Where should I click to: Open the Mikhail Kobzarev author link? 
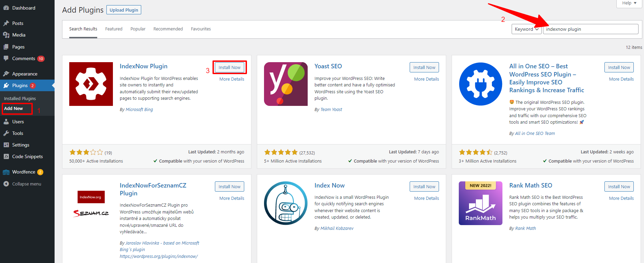point(337,229)
